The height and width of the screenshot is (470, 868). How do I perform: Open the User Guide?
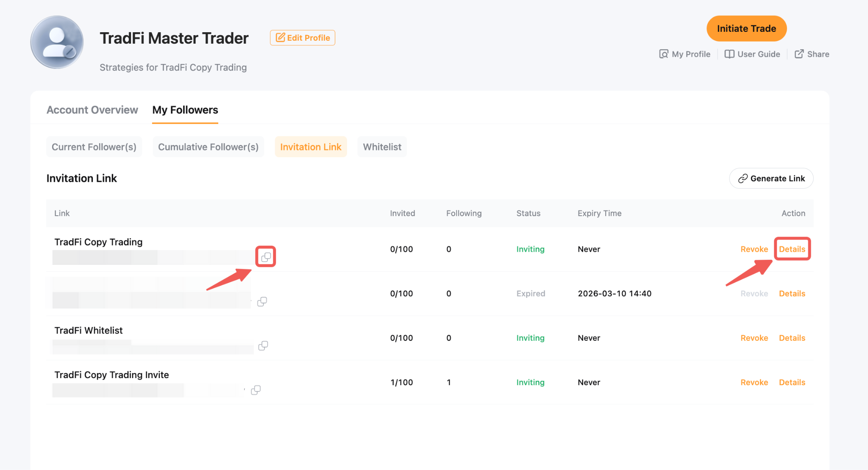pos(752,54)
